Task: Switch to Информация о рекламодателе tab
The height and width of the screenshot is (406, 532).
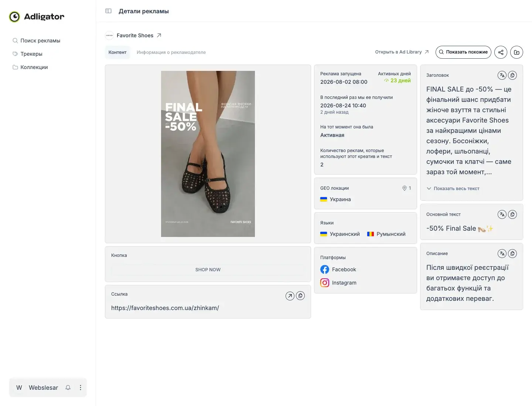Action: pos(171,52)
